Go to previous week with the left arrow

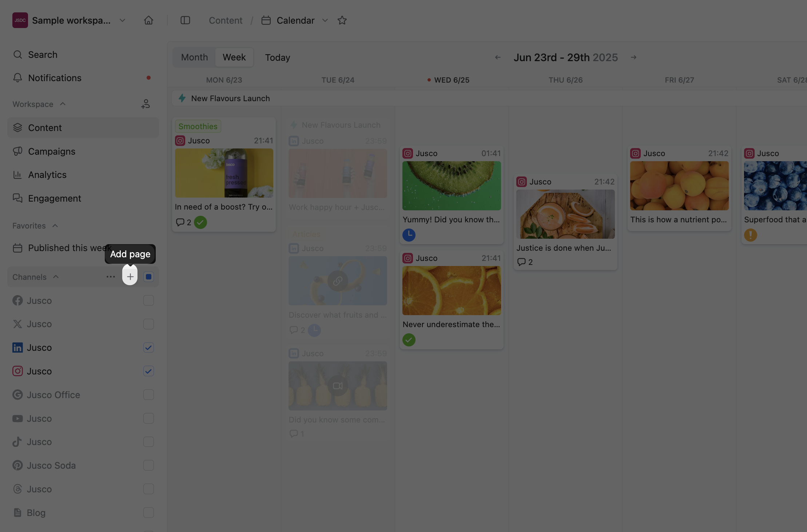[498, 57]
